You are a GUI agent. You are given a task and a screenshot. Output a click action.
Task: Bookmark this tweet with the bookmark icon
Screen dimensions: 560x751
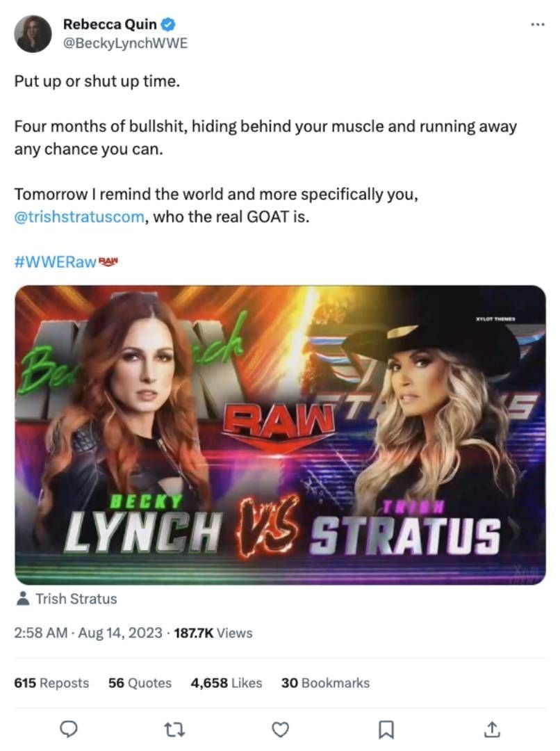pos(386,729)
